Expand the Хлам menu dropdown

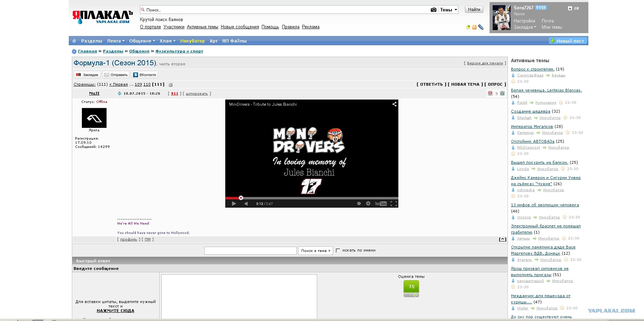[x=168, y=41]
